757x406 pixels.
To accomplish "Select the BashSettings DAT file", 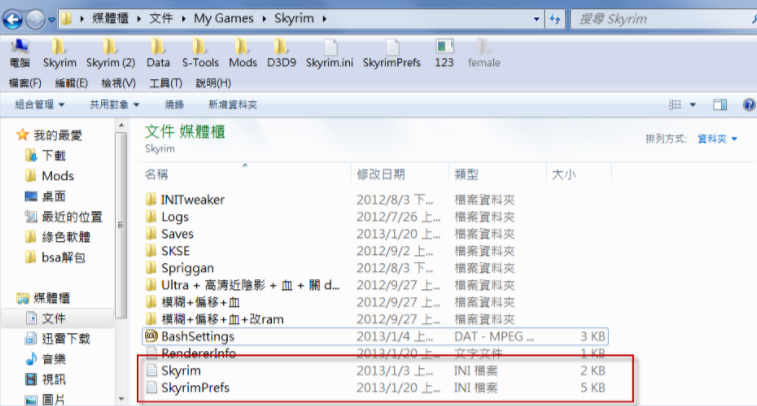I will point(375,336).
